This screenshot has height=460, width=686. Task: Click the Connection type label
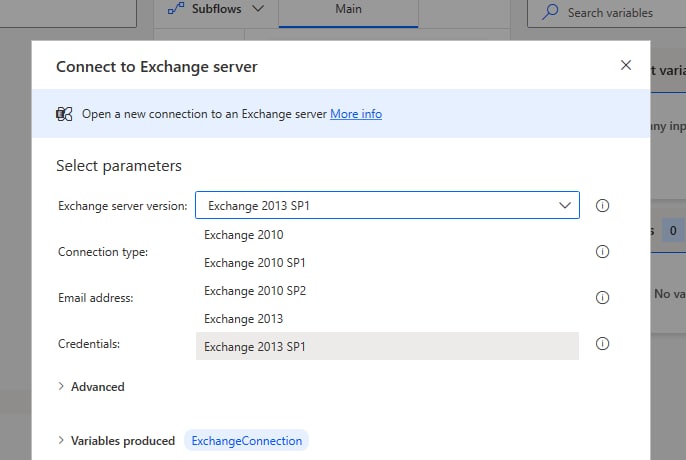click(x=103, y=252)
